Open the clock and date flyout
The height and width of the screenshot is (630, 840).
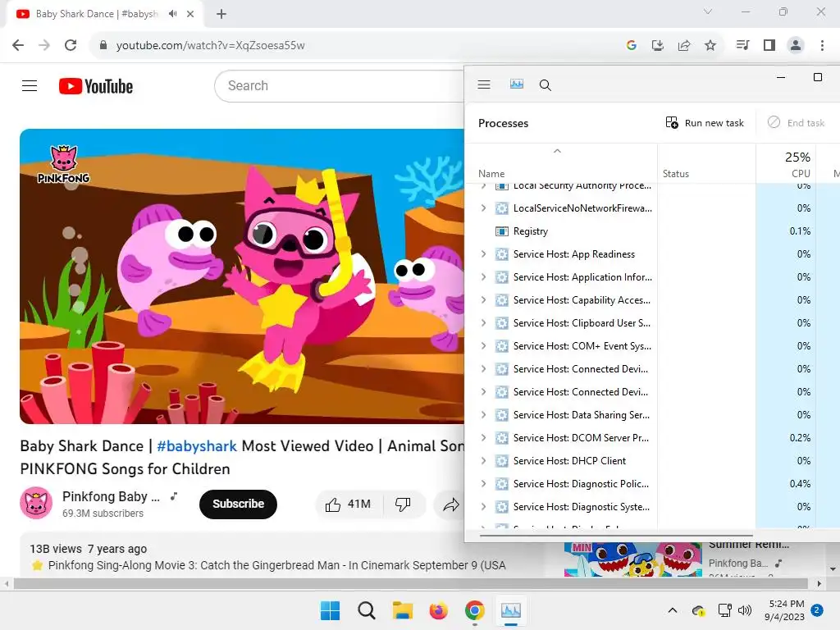(x=785, y=610)
